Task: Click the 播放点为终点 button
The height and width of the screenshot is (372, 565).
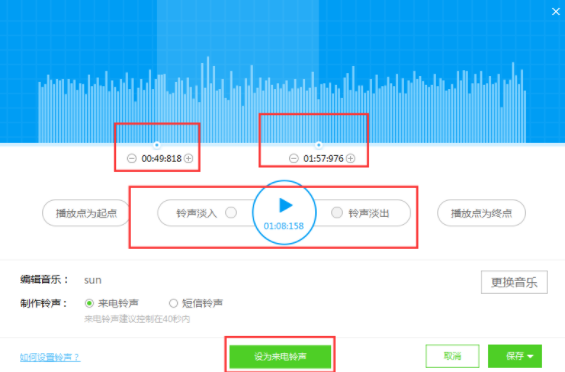Action: [481, 213]
